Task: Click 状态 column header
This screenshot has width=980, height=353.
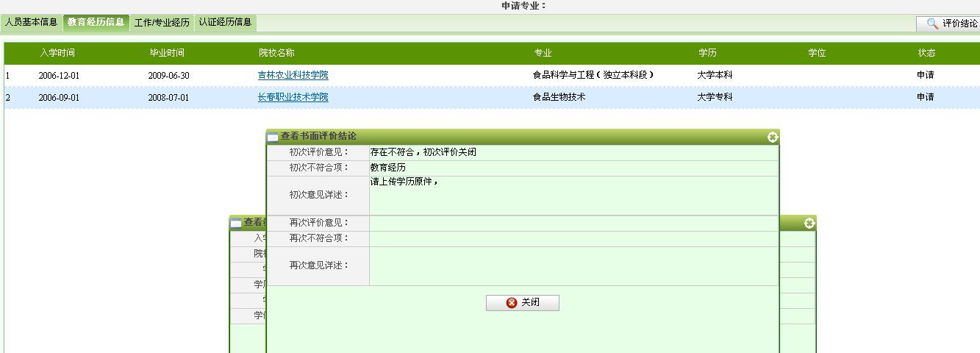Action: point(926,53)
